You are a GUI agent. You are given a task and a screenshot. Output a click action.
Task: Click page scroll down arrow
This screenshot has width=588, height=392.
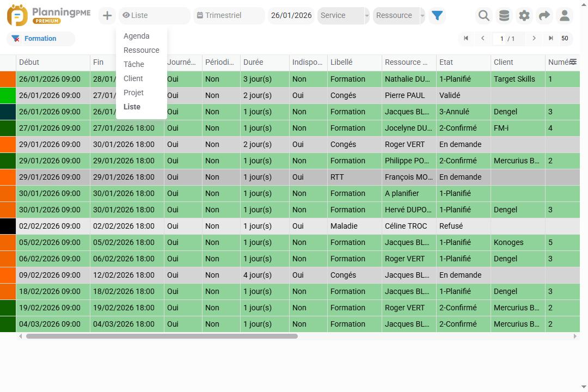pos(584,387)
